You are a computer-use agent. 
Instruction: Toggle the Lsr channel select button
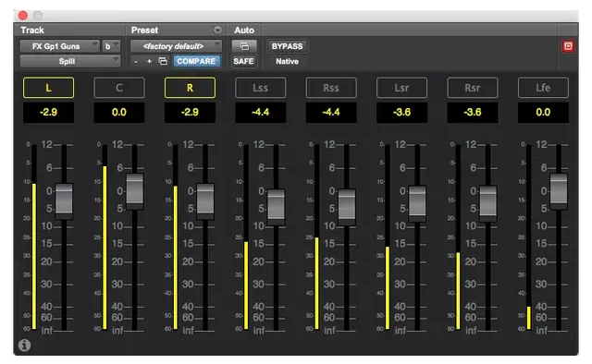pyautogui.click(x=401, y=88)
